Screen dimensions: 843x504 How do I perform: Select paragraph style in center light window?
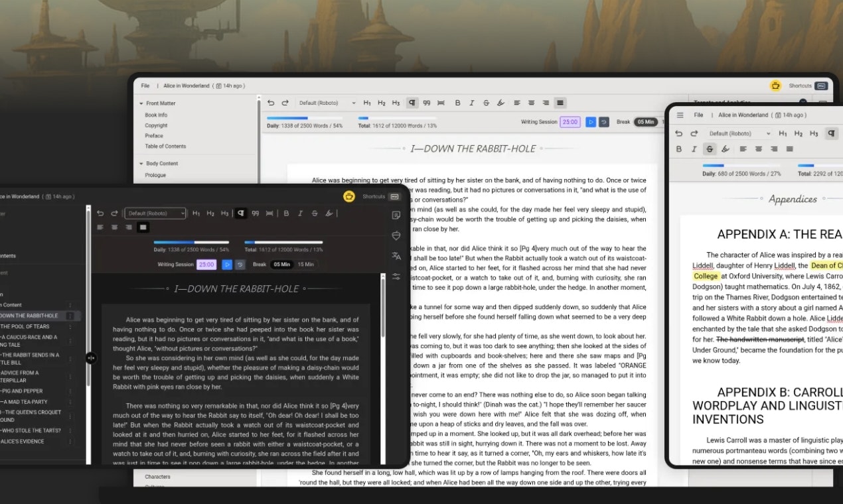412,103
